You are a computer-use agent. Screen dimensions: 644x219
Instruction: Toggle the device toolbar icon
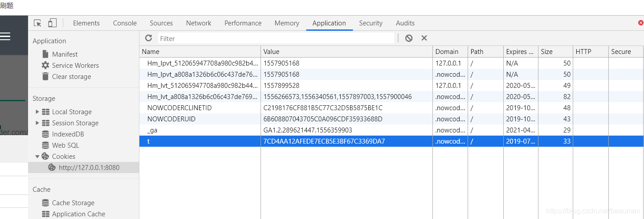[52, 23]
